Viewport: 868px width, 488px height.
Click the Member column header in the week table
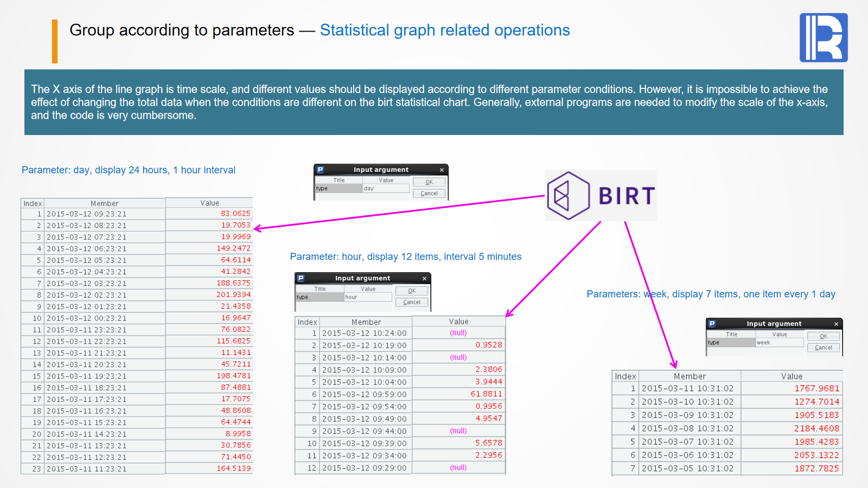click(x=690, y=376)
